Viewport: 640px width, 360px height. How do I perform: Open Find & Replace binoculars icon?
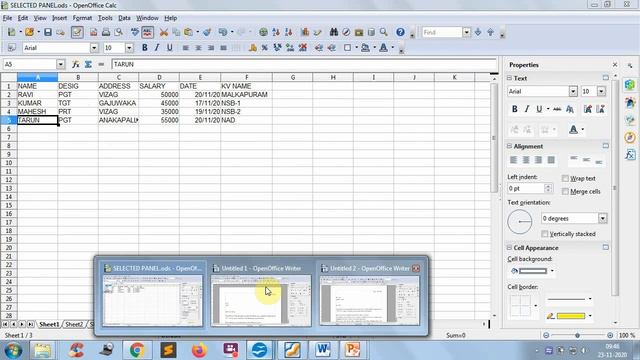pyautogui.click(x=334, y=32)
